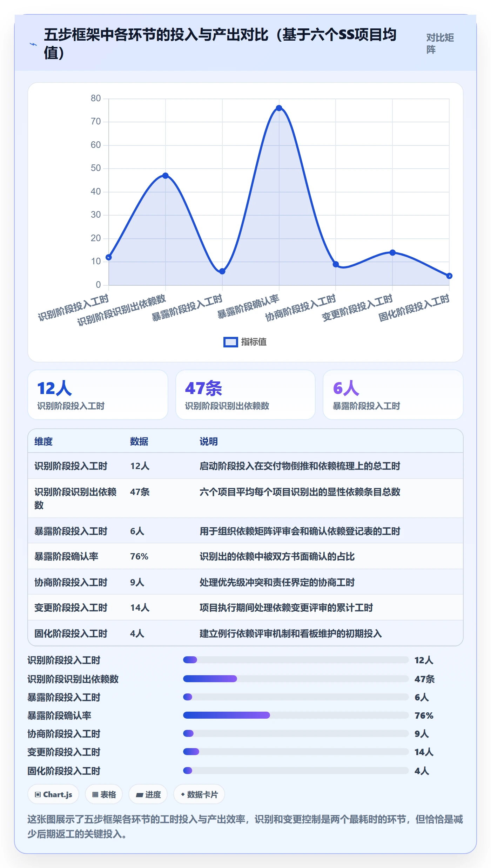The image size is (491, 868).
Task: Click the 数据 column header
Action: [x=139, y=441]
